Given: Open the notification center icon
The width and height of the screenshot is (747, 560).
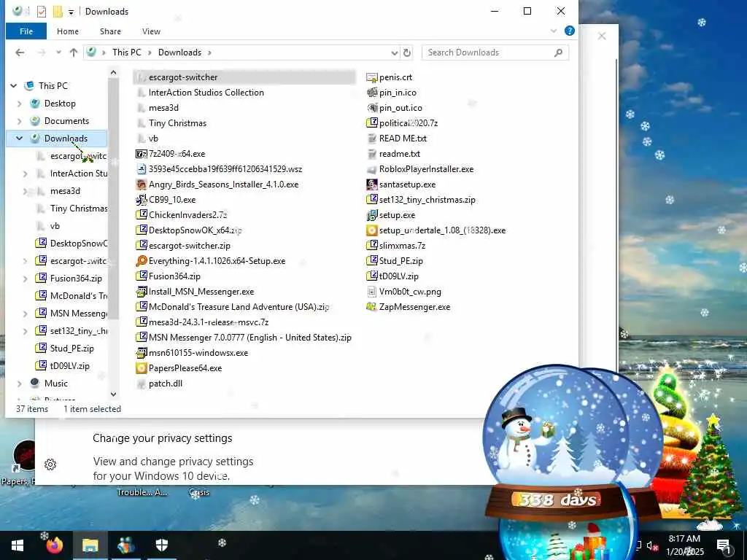Looking at the screenshot, I should pos(724,545).
